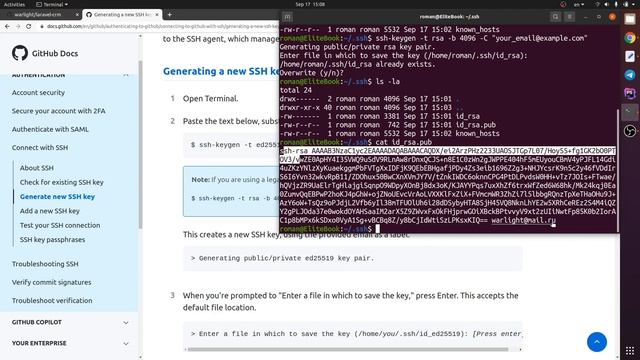Open OBS Studio from the dock

click(x=630, y=131)
